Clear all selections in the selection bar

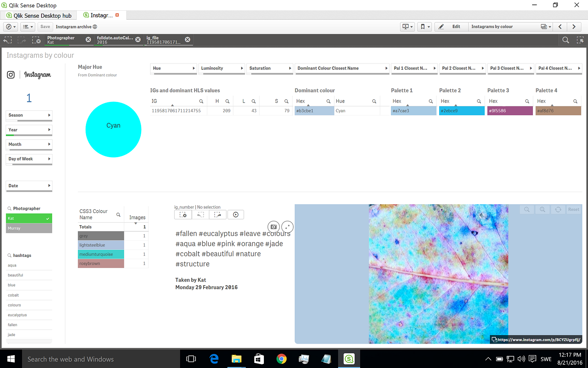pyautogui.click(x=36, y=40)
